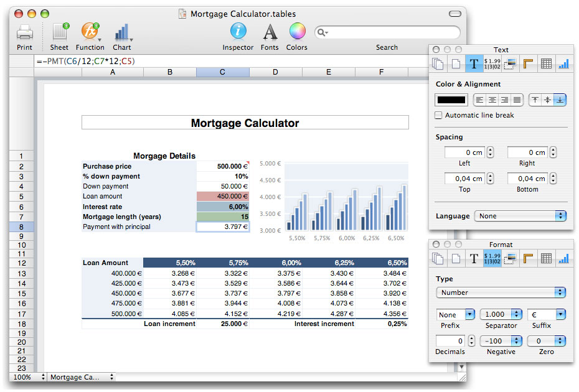Select row 8 header
Image resolution: width=579 pixels, height=392 pixels.
pos(21,226)
